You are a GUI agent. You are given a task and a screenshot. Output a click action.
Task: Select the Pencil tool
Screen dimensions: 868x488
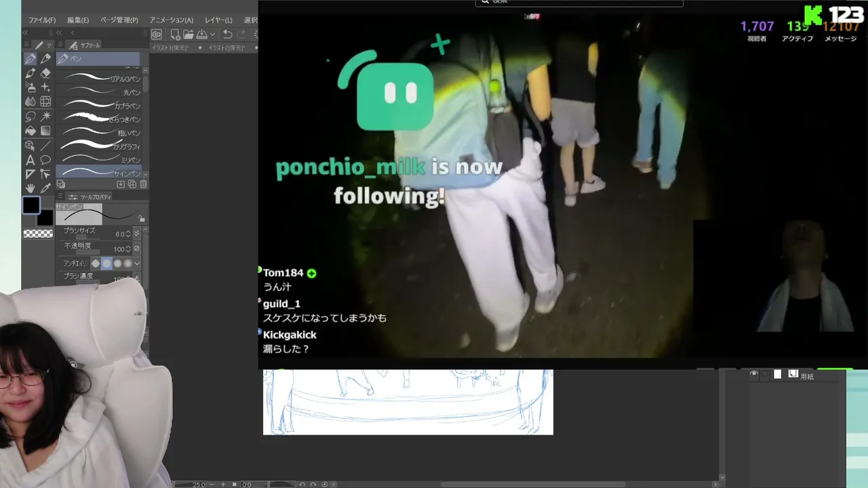click(x=45, y=59)
